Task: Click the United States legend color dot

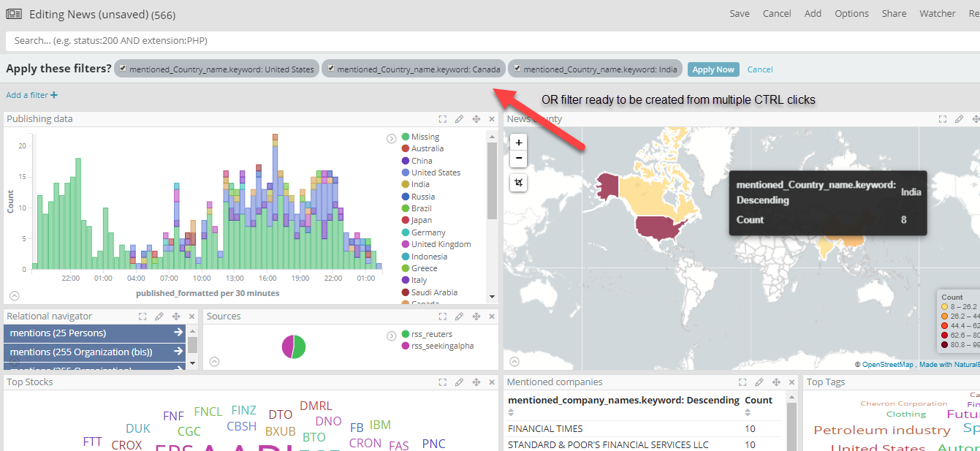Action: click(x=405, y=173)
